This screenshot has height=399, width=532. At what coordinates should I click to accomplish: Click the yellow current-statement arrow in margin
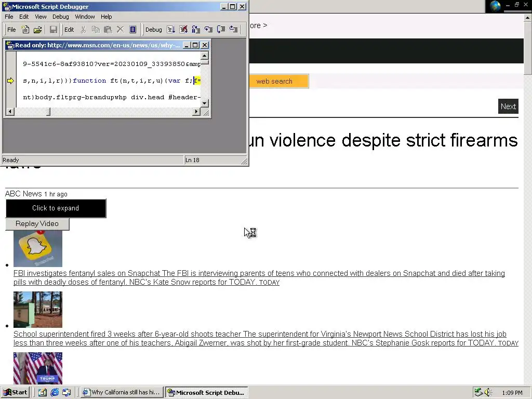[10, 81]
